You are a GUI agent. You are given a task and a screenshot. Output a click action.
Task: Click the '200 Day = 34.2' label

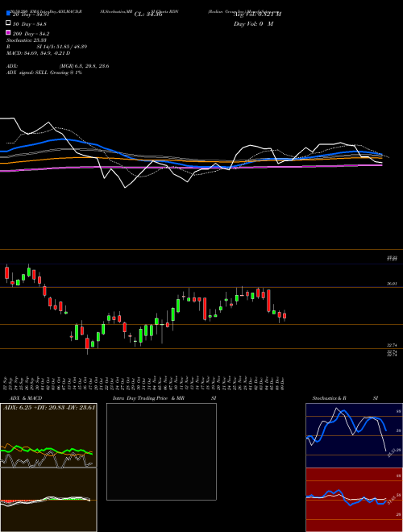point(31,34)
